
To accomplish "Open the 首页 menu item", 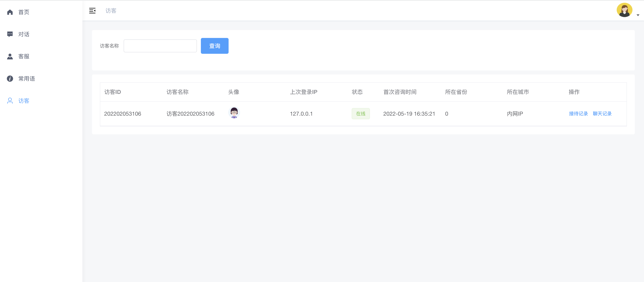I will (24, 12).
